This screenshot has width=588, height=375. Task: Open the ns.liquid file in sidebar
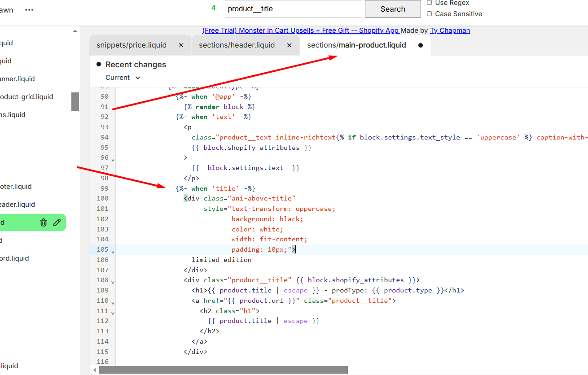[13, 115]
